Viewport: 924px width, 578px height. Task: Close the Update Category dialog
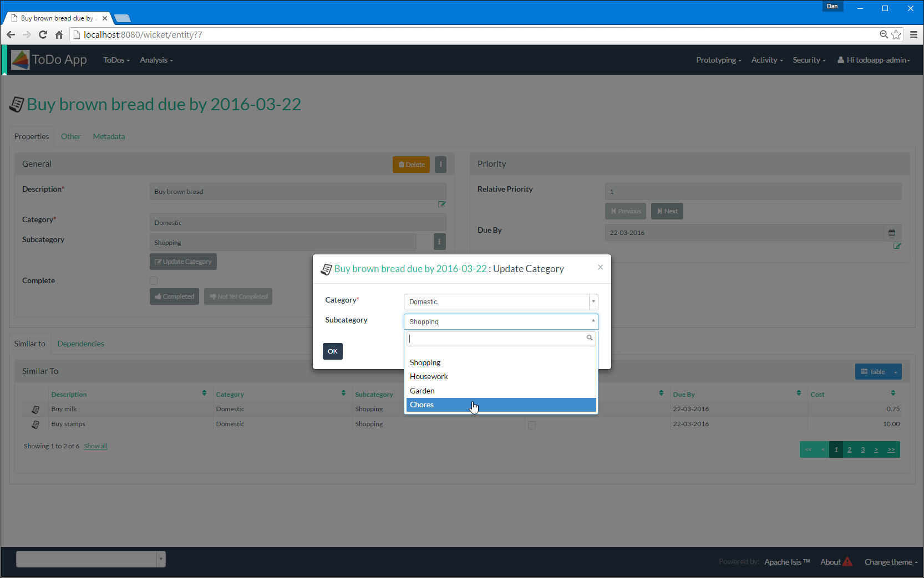600,267
